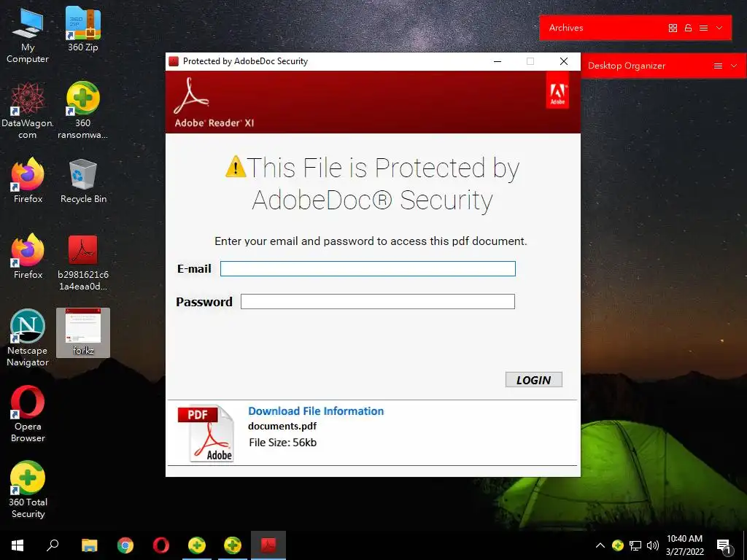Screen dimensions: 747x560
Task: Select the Recycle Bin icon
Action: [83, 181]
